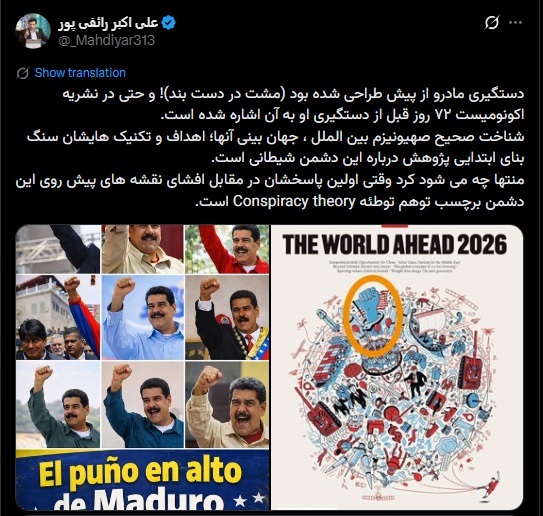Click the blue verified badge beside the name
This screenshot has width=543, height=516.
[x=169, y=23]
